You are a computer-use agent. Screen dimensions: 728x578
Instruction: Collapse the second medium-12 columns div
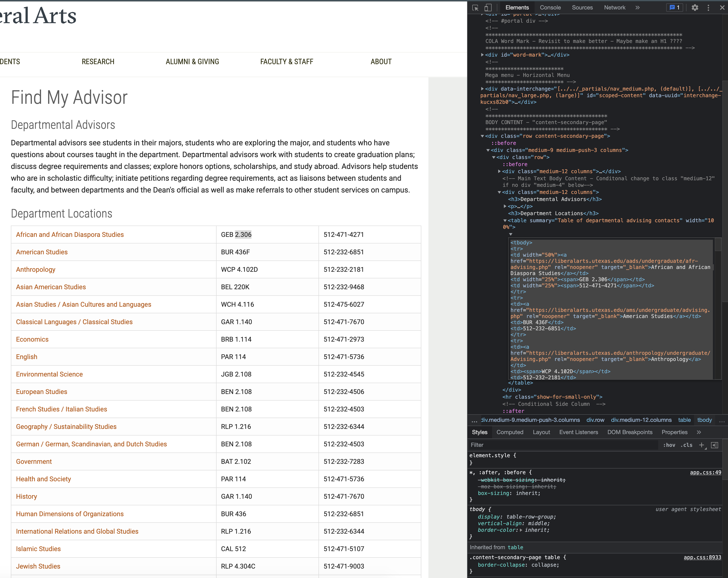tap(499, 193)
